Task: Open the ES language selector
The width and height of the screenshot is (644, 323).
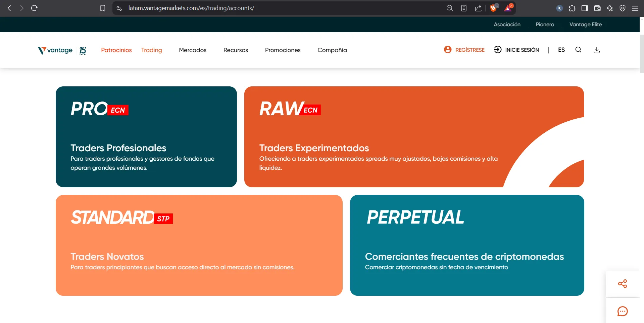Action: click(561, 50)
